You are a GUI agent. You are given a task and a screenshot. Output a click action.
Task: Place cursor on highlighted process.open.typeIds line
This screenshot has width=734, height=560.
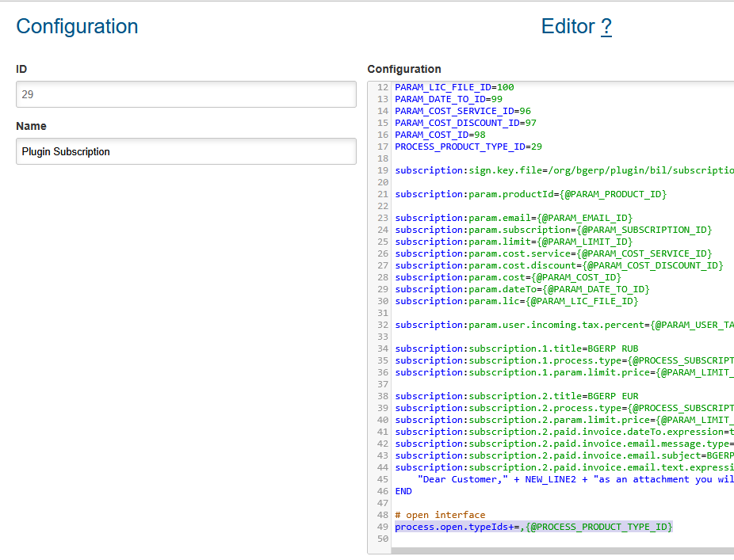533,527
